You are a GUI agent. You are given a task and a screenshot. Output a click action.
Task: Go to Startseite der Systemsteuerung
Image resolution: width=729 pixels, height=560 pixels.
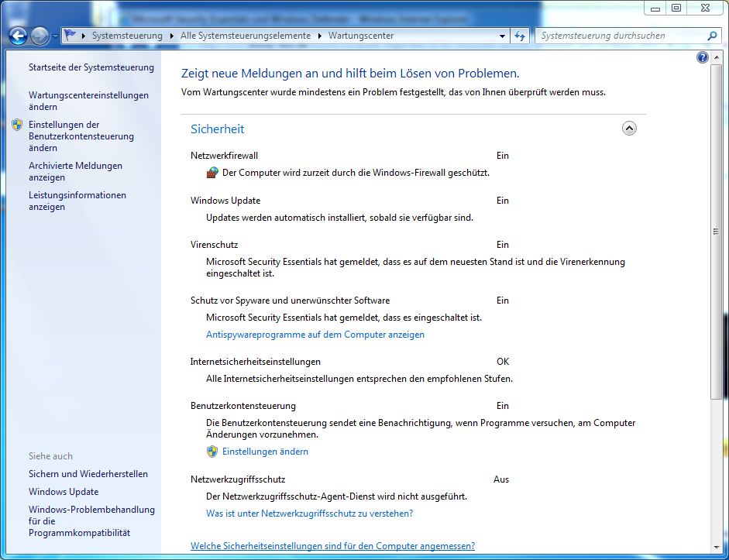(91, 67)
